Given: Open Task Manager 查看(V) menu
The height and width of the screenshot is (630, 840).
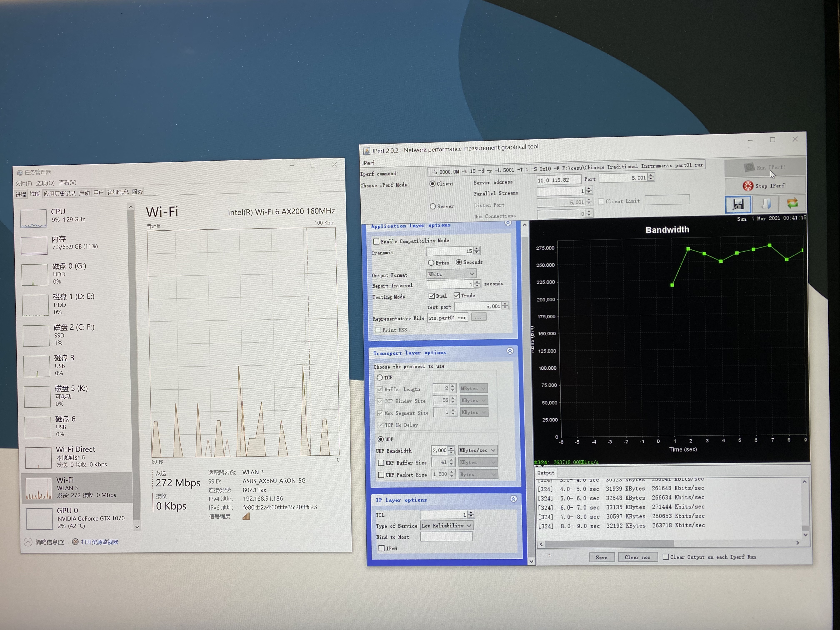Looking at the screenshot, I should tap(67, 183).
